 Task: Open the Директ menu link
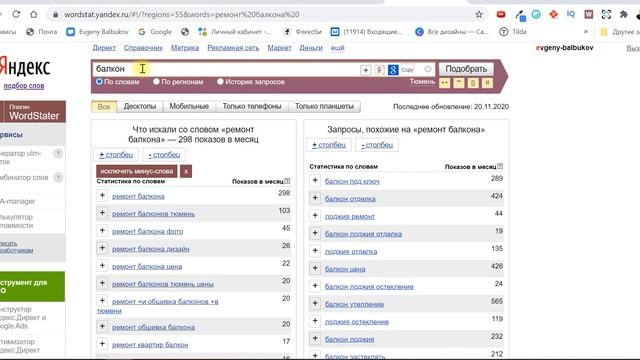coord(104,48)
